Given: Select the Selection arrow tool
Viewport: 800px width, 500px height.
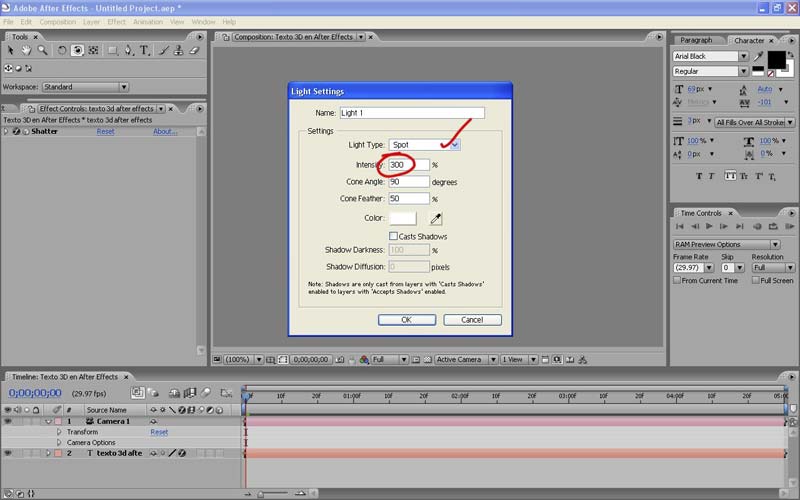Looking at the screenshot, I should [x=10, y=50].
